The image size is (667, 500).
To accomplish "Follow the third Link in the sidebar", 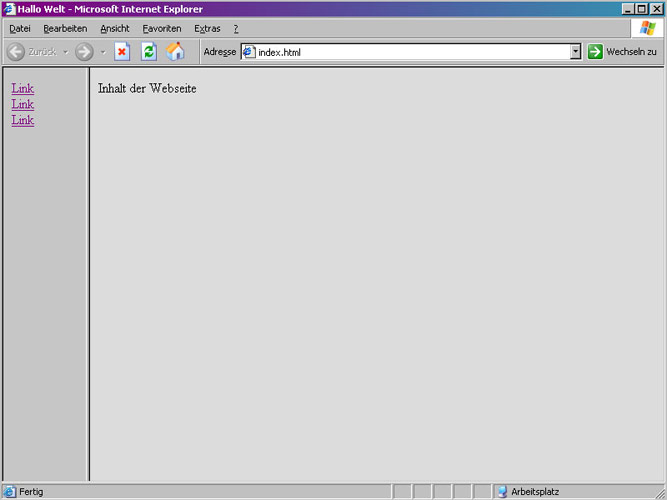I will (x=23, y=120).
